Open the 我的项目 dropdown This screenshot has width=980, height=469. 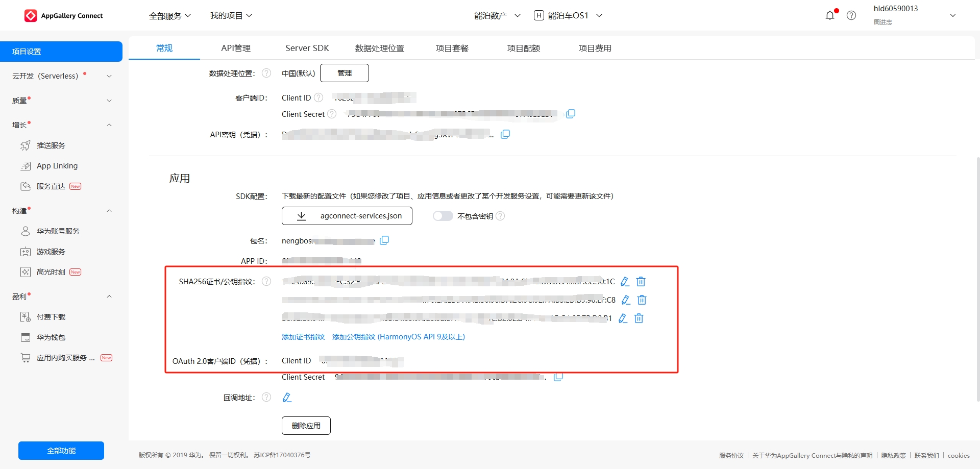pos(231,16)
